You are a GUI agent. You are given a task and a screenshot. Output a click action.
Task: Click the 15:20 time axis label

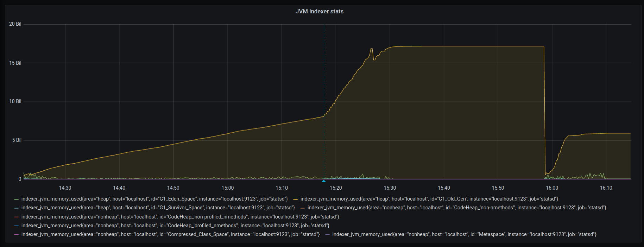coord(336,188)
